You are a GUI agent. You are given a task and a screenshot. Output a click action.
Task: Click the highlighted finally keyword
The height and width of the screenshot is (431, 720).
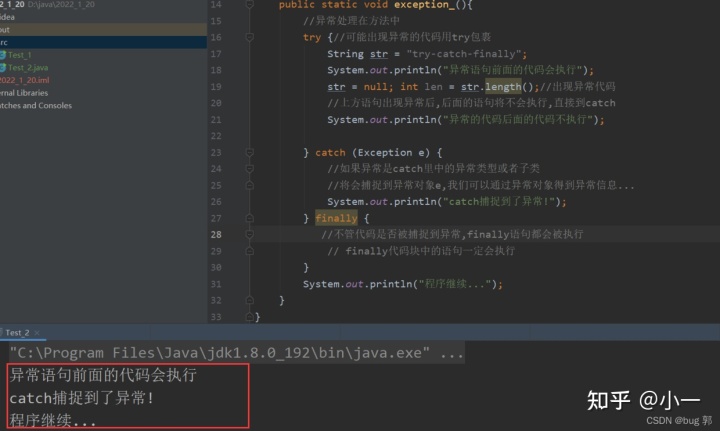pos(336,218)
